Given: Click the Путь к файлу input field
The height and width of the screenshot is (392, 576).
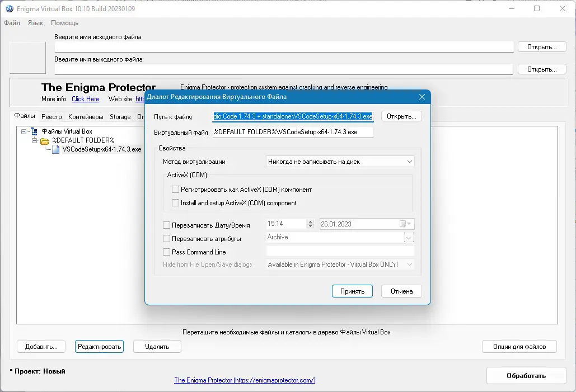Looking at the screenshot, I should click(293, 116).
